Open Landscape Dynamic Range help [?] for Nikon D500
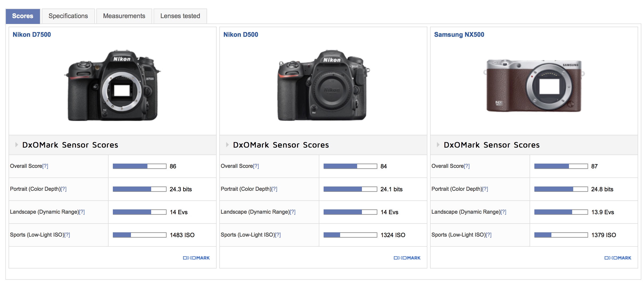 [293, 212]
